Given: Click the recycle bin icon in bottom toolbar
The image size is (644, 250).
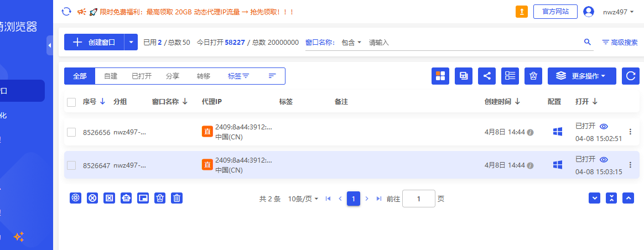Looking at the screenshot, I should [160, 198].
